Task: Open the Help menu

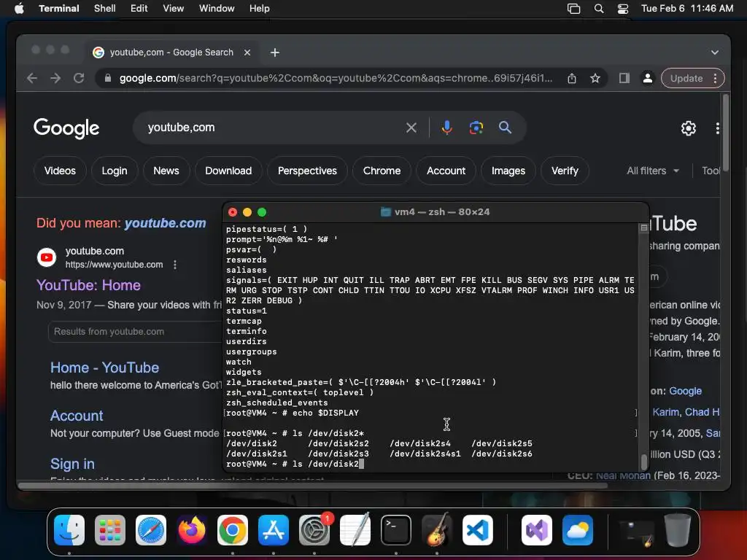Action: [260, 9]
